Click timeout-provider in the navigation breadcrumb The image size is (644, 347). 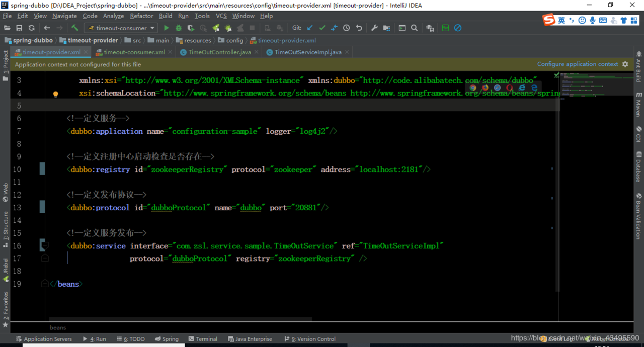coord(89,40)
